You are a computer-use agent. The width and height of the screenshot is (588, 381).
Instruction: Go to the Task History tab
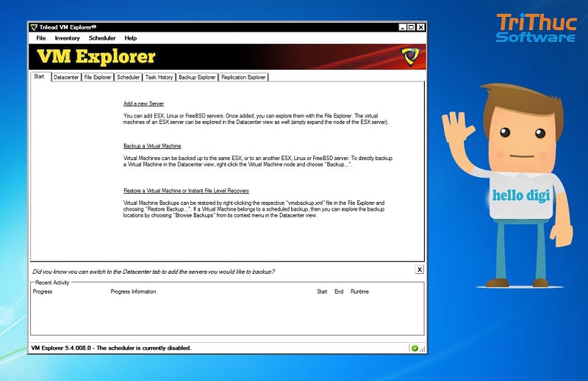(x=159, y=77)
